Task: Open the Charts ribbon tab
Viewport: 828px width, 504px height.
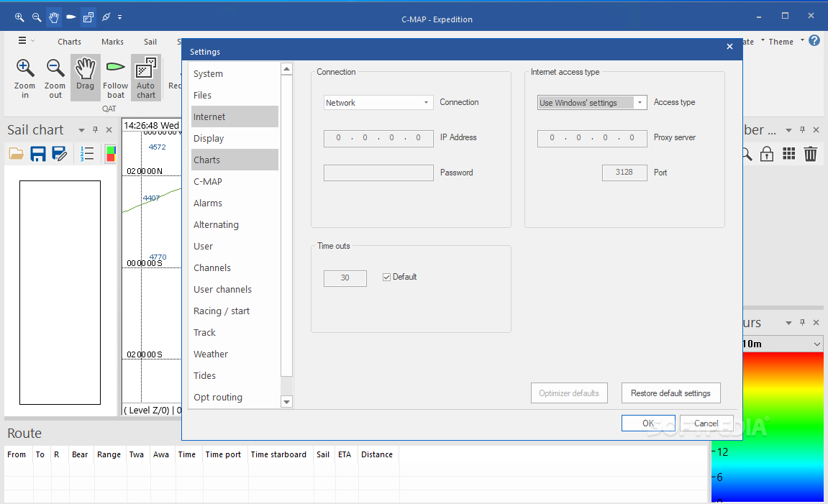Action: coord(69,42)
